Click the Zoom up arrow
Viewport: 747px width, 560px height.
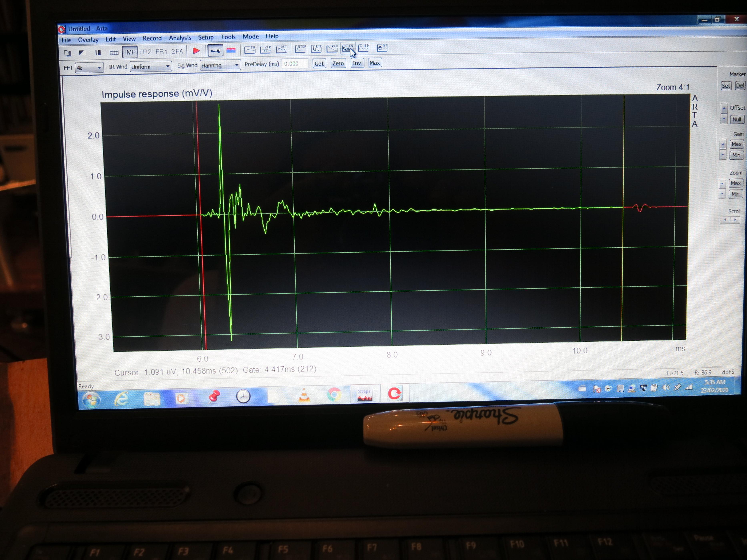pyautogui.click(x=722, y=184)
